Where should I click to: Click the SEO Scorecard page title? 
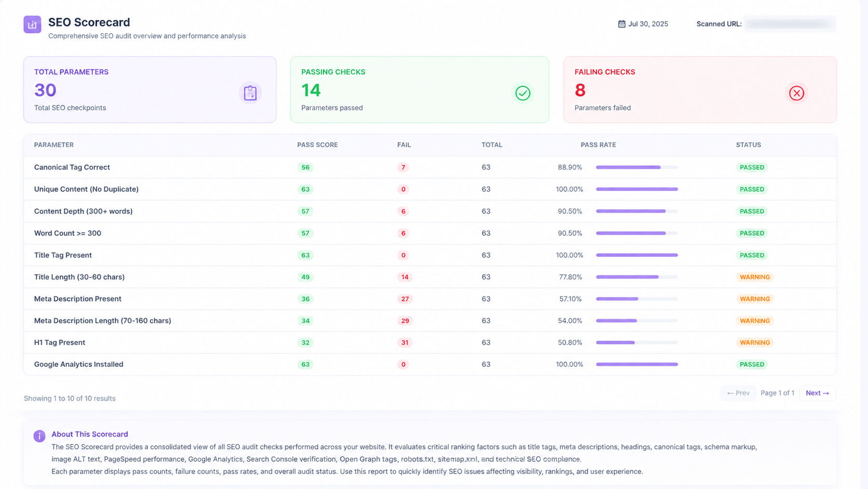(x=89, y=22)
